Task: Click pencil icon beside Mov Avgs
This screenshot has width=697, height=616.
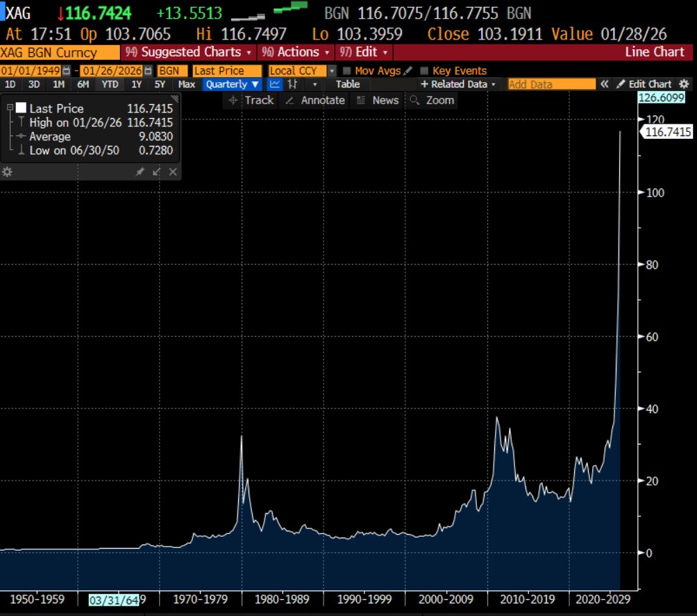Action: coord(408,70)
